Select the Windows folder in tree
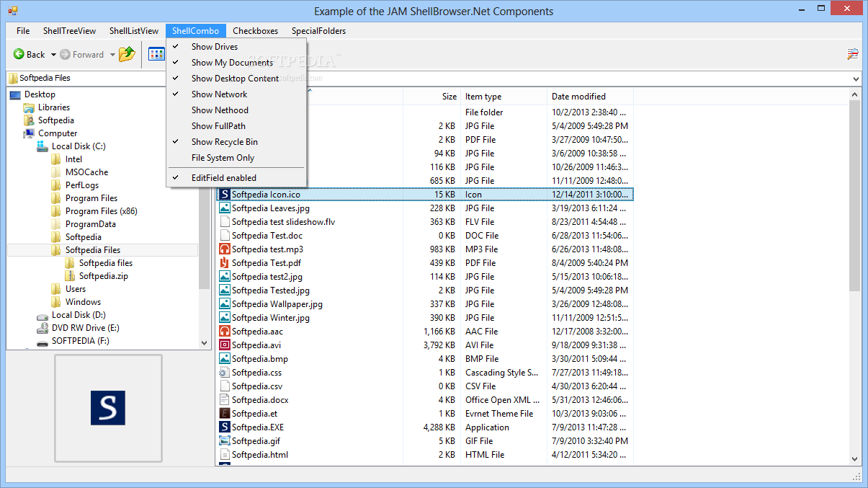The image size is (868, 488). coord(83,302)
